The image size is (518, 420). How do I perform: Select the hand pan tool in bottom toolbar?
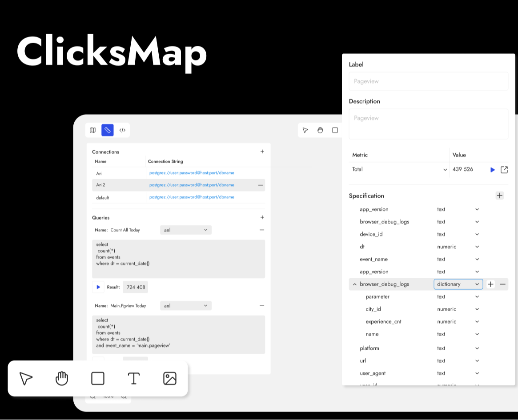(x=62, y=379)
